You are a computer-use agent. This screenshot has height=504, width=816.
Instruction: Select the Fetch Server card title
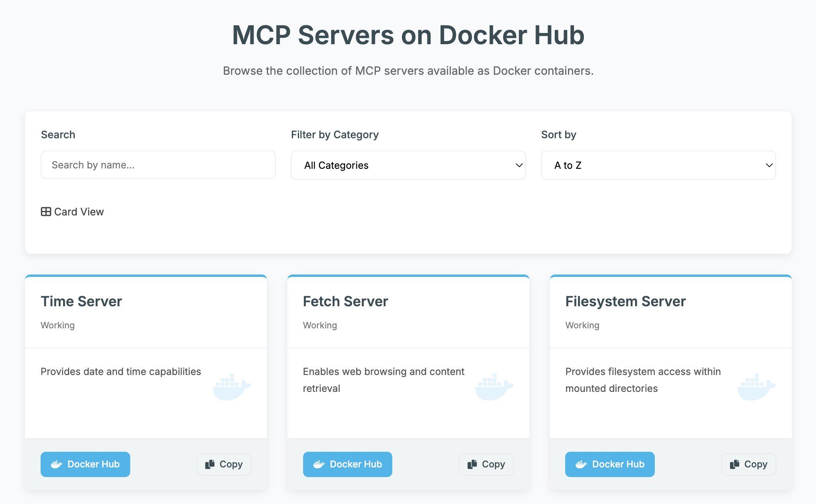pyautogui.click(x=345, y=301)
